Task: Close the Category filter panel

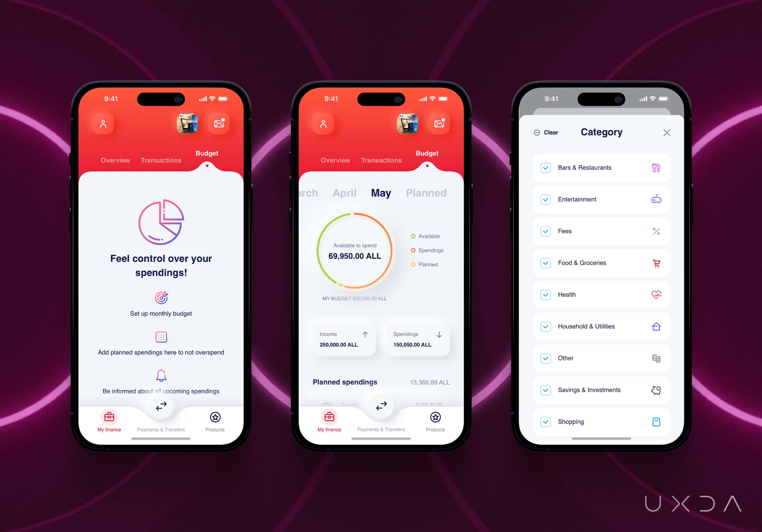Action: [x=666, y=132]
